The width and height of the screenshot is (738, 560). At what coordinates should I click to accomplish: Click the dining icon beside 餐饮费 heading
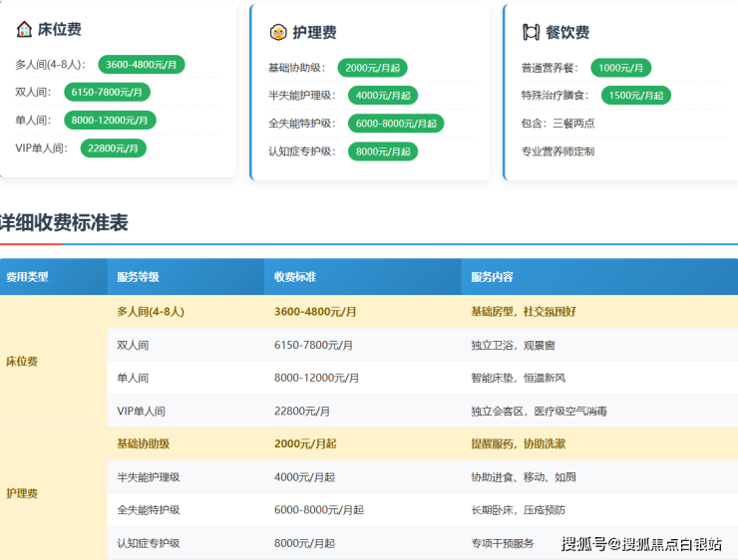click(532, 32)
